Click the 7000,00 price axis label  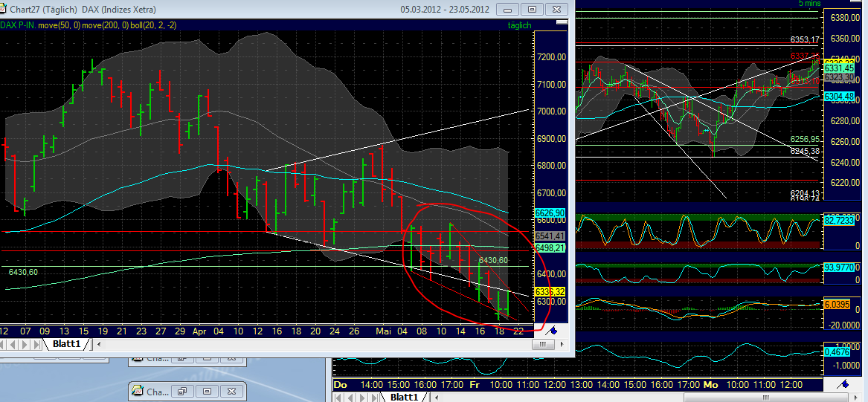[x=551, y=111]
